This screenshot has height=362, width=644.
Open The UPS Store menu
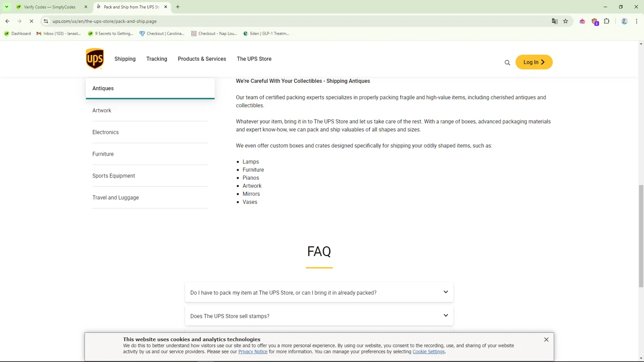coord(254,59)
